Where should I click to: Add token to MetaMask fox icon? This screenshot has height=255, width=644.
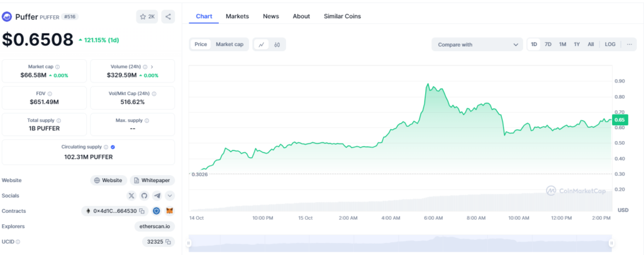[x=170, y=211]
